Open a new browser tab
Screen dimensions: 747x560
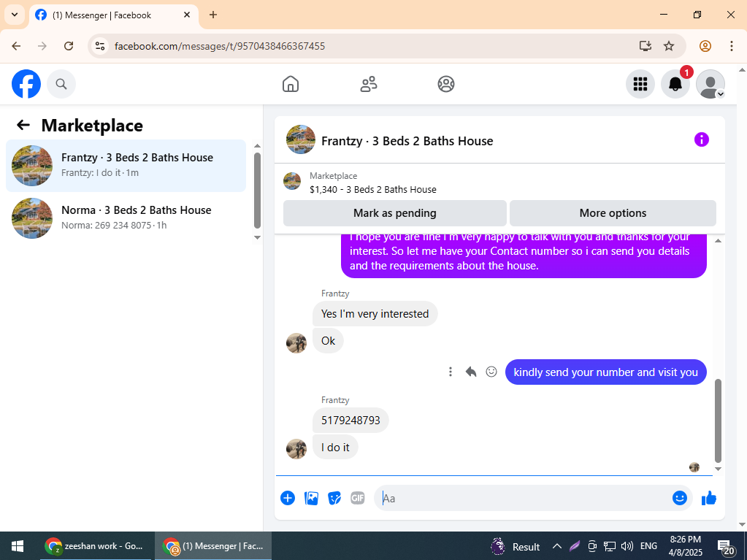(x=213, y=15)
